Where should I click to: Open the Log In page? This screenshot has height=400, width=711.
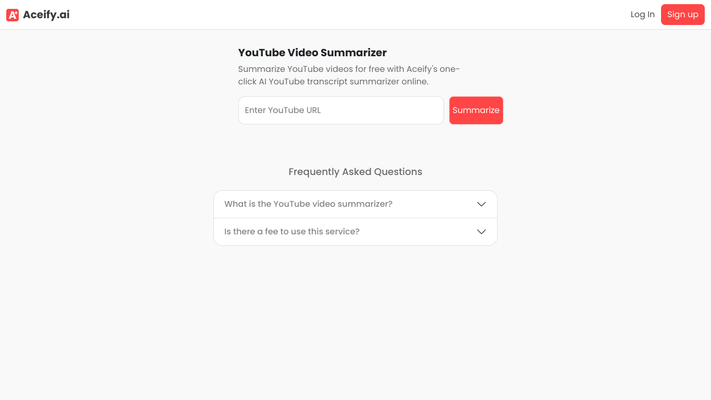pyautogui.click(x=642, y=15)
